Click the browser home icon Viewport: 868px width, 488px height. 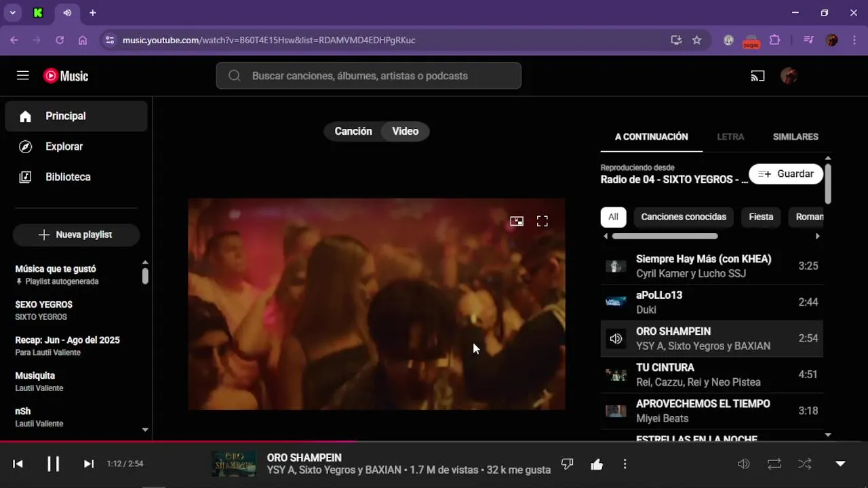pos(83,40)
